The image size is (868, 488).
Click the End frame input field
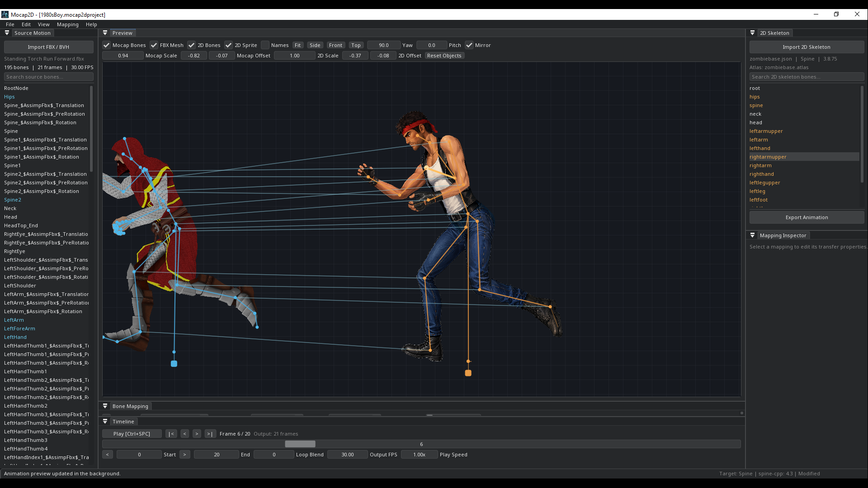click(x=217, y=455)
